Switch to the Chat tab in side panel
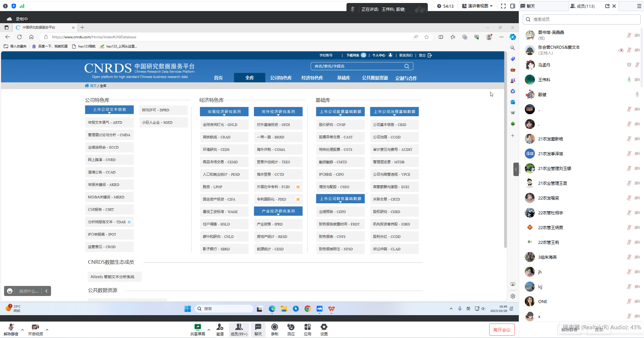The image size is (644, 338). coord(528,6)
